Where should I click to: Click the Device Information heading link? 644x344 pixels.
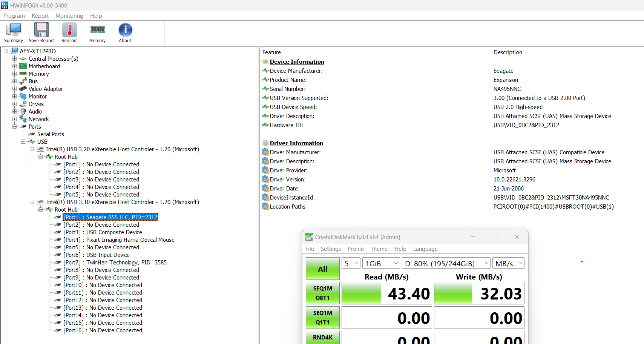[297, 61]
